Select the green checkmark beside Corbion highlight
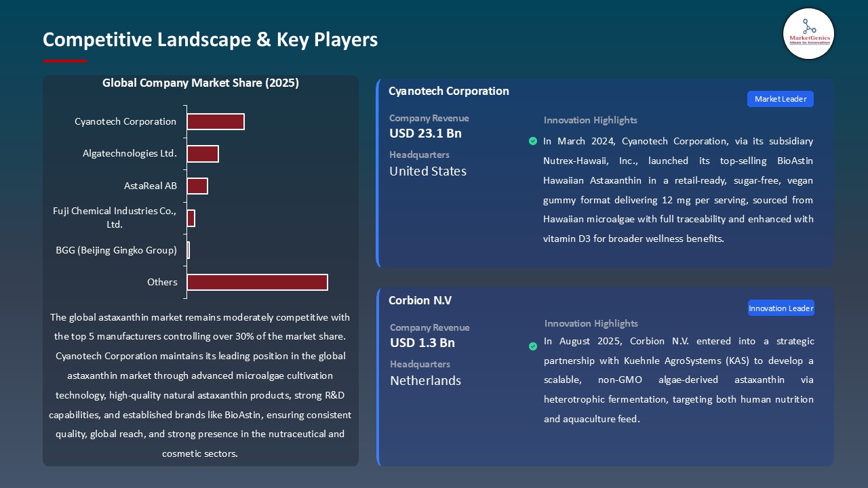The height and width of the screenshot is (488, 868). (x=533, y=346)
